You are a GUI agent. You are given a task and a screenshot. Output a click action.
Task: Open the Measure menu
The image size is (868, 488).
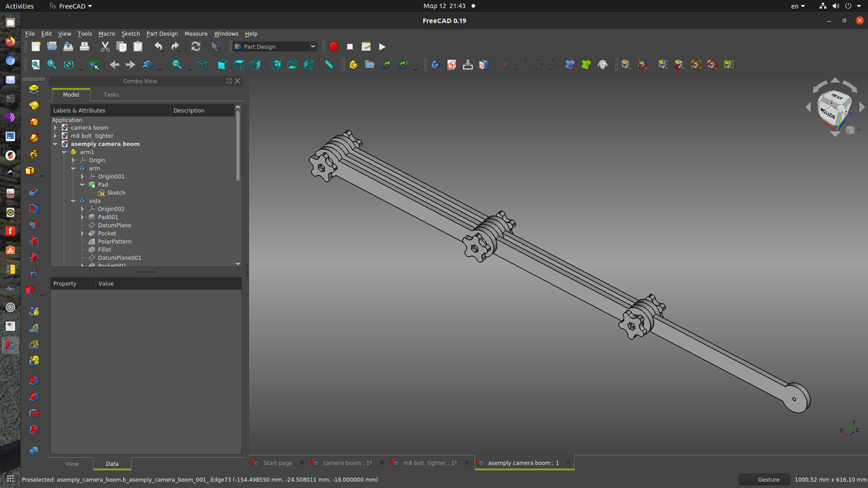coord(196,34)
